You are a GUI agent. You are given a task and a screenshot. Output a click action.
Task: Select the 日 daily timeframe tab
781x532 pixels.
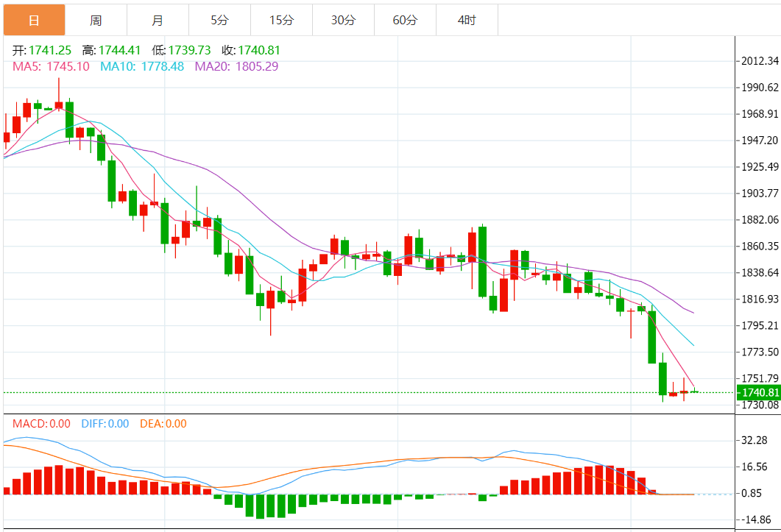tap(35, 20)
